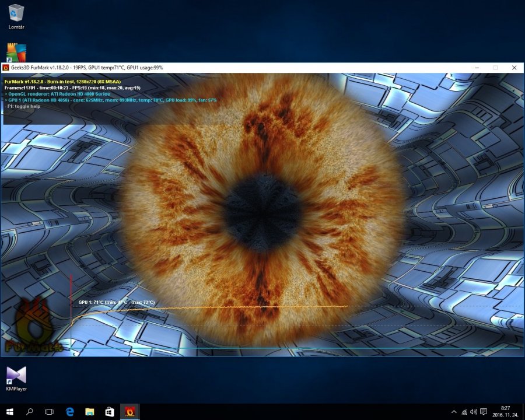Click the FurMark icon in the title bar
The height and width of the screenshot is (420, 525).
tap(5, 68)
